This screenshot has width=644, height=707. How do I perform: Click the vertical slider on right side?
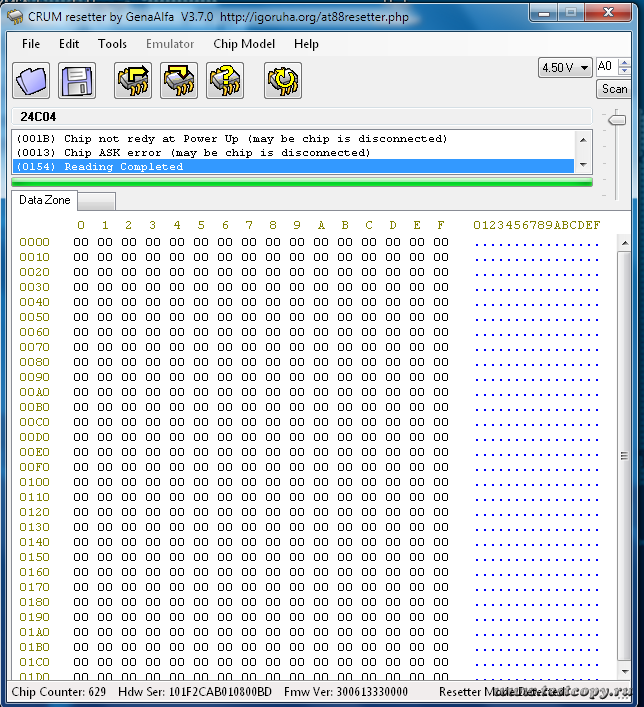(x=617, y=120)
